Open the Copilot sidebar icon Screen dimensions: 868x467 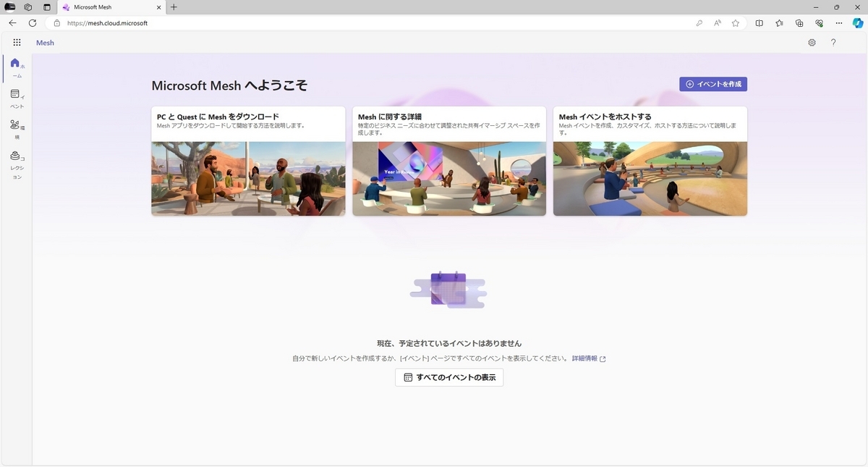coord(857,23)
